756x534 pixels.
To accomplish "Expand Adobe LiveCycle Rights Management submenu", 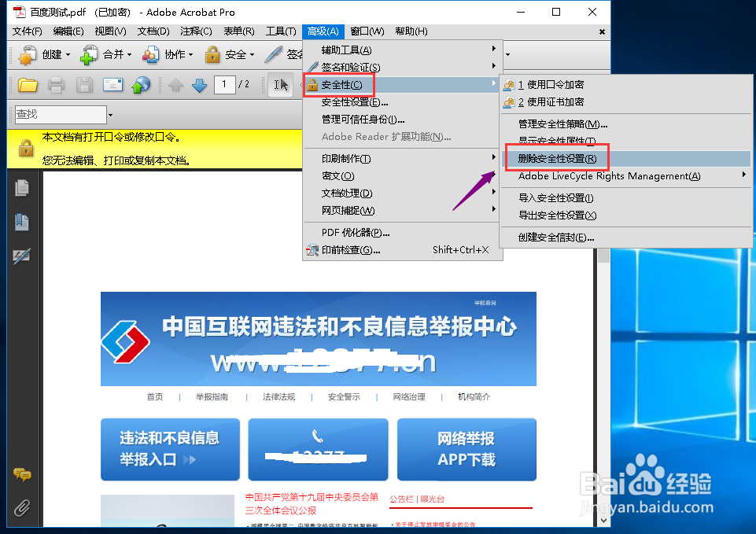I will pyautogui.click(x=744, y=175).
